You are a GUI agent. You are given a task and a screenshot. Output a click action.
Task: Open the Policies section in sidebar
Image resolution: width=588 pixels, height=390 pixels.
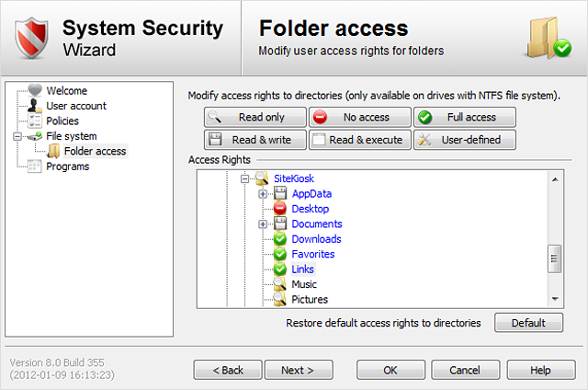[62, 120]
